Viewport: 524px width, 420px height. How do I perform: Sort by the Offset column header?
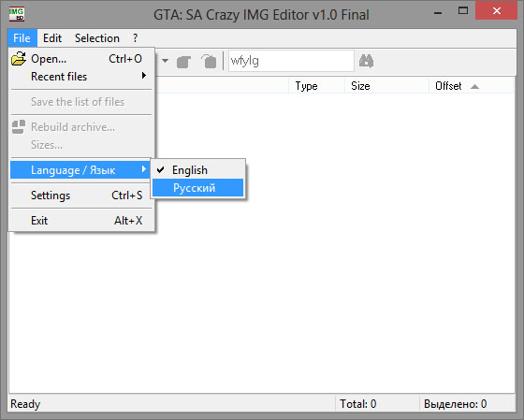click(472, 86)
